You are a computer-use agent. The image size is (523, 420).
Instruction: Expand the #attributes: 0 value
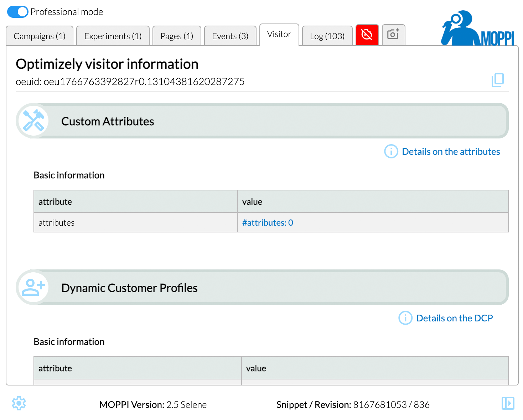268,223
